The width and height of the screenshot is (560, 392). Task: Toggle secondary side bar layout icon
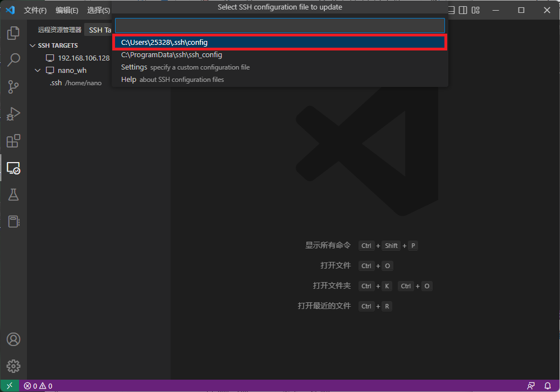pos(463,10)
